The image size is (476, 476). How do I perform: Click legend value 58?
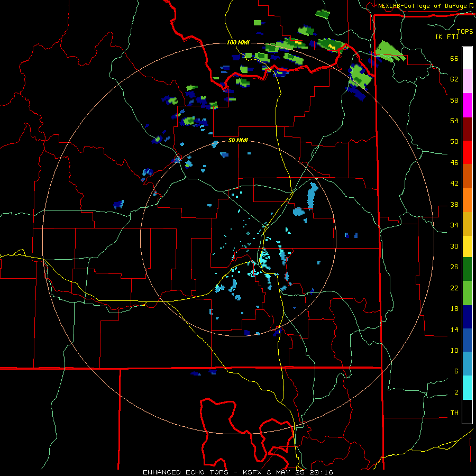click(454, 100)
